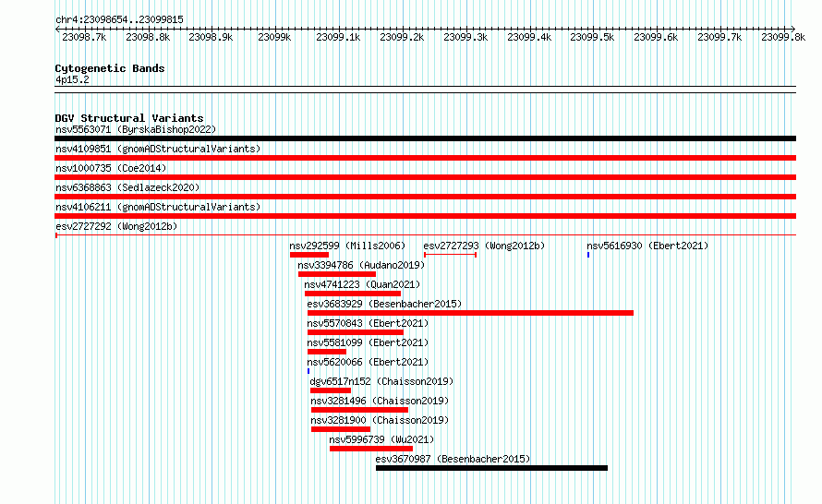Open nsv292599 (Mills2006) label
Screen dimensions: 822x504
point(347,246)
